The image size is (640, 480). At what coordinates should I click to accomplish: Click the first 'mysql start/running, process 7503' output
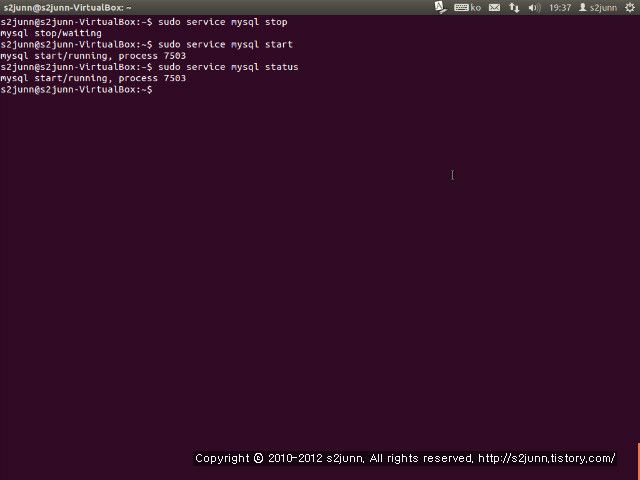93,56
